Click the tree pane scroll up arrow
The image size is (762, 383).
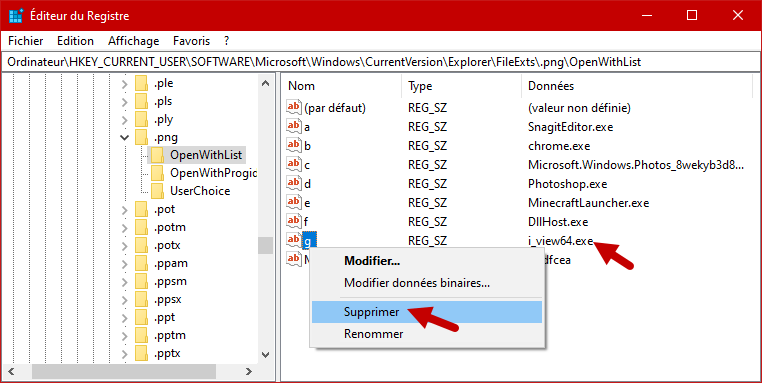[x=265, y=83]
